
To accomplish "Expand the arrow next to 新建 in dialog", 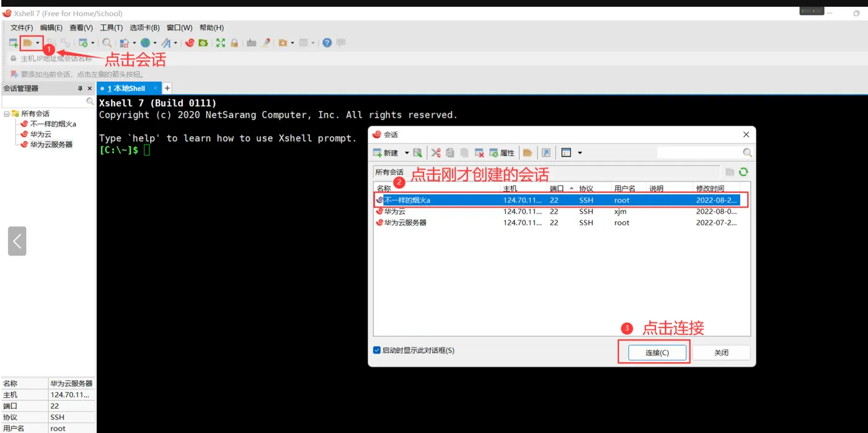I will click(x=407, y=153).
